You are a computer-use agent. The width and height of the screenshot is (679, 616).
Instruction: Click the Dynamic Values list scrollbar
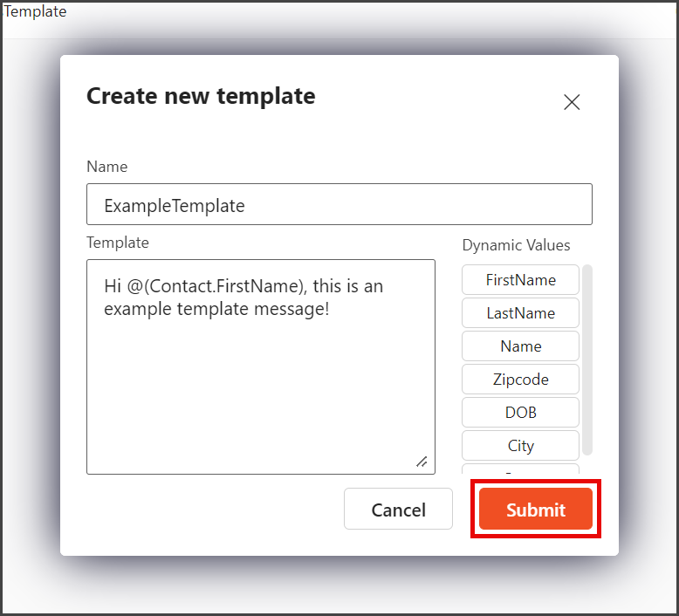(x=587, y=359)
